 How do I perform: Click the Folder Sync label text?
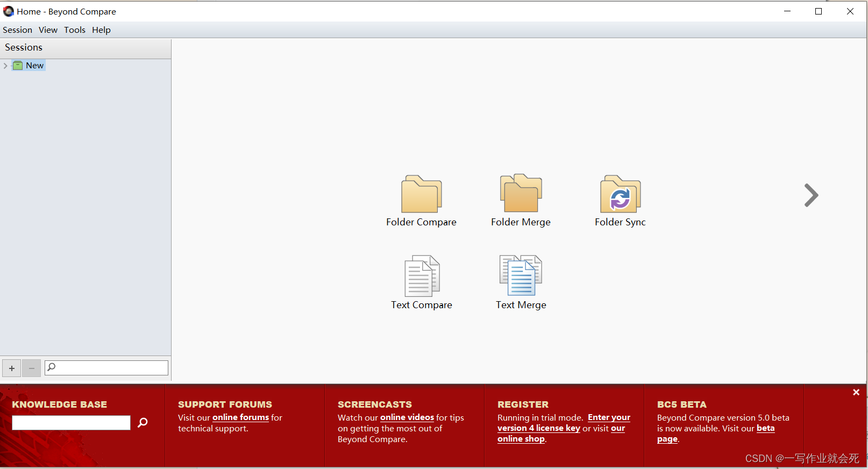tap(620, 222)
